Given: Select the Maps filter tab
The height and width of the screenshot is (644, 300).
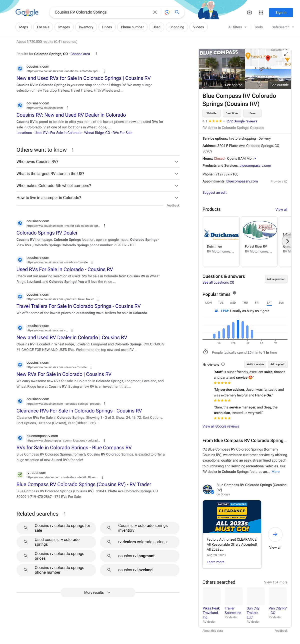Looking at the screenshot, I should 23,27.
